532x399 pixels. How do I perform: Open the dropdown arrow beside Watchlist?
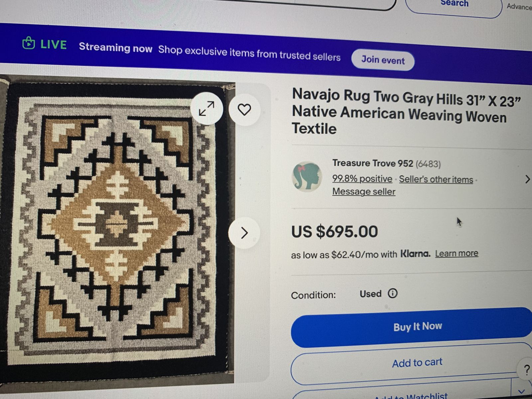[x=521, y=391]
